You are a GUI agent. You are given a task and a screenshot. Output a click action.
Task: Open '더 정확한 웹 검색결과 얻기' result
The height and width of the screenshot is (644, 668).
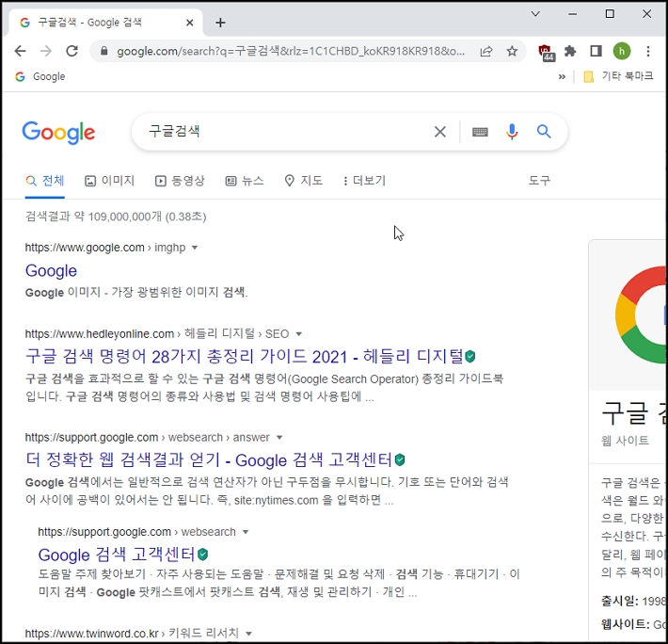coord(209,459)
